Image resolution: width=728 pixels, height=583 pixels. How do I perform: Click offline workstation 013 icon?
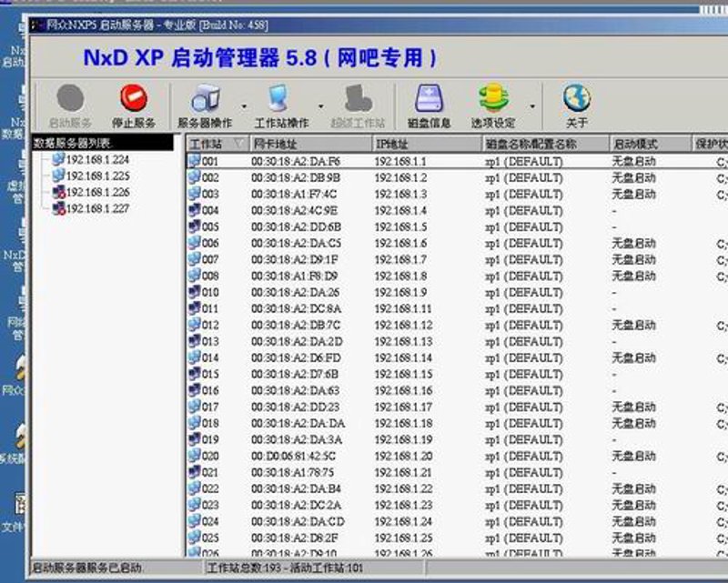point(194,341)
